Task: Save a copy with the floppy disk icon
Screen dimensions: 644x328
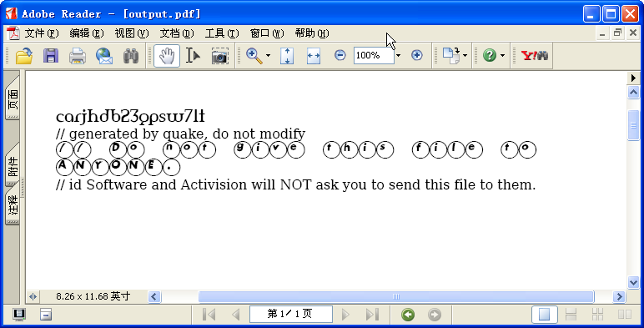Action: (51, 55)
